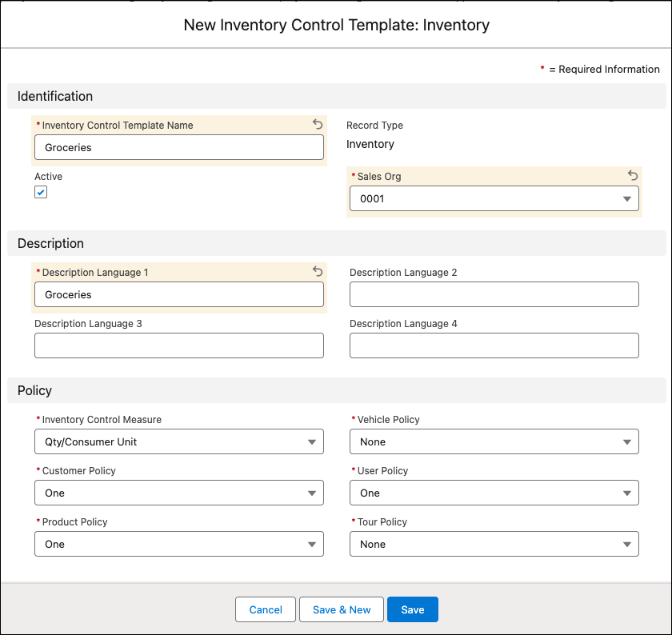672x635 pixels.
Task: Save the new Inventory Control Template
Action: coord(412,609)
